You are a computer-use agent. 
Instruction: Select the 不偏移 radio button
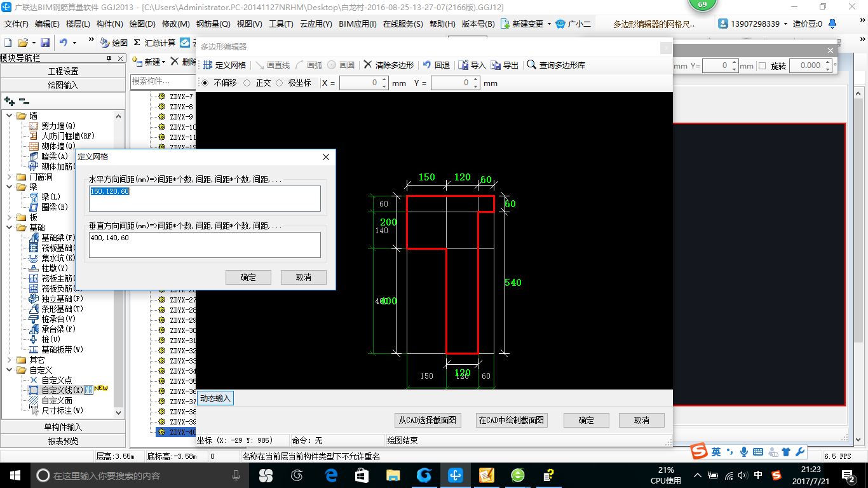205,83
